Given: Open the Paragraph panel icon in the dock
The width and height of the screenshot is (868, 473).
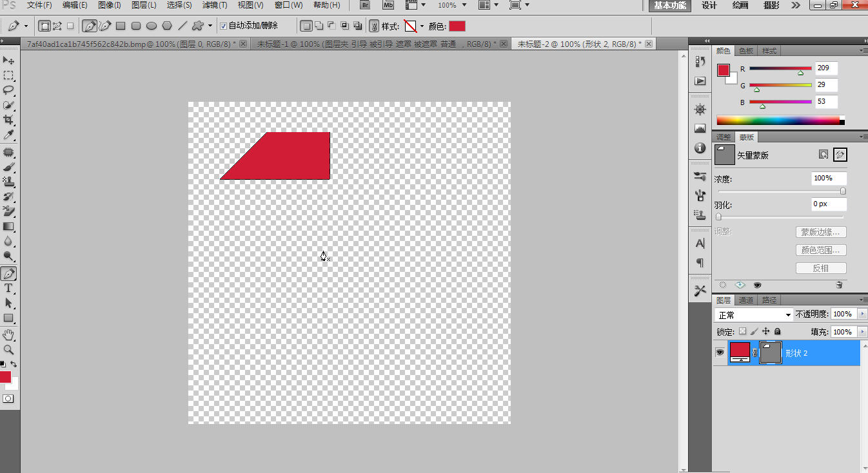Looking at the screenshot, I should pyautogui.click(x=700, y=263).
